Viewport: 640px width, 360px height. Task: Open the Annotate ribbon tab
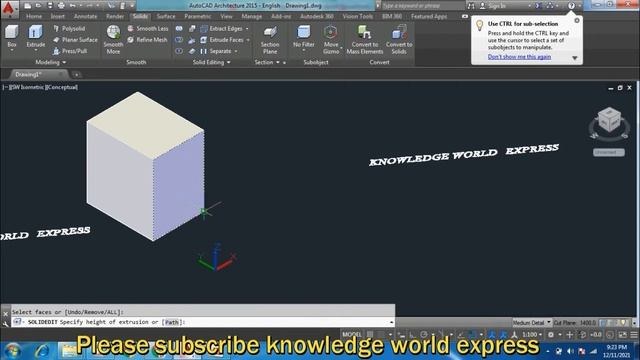tap(85, 16)
